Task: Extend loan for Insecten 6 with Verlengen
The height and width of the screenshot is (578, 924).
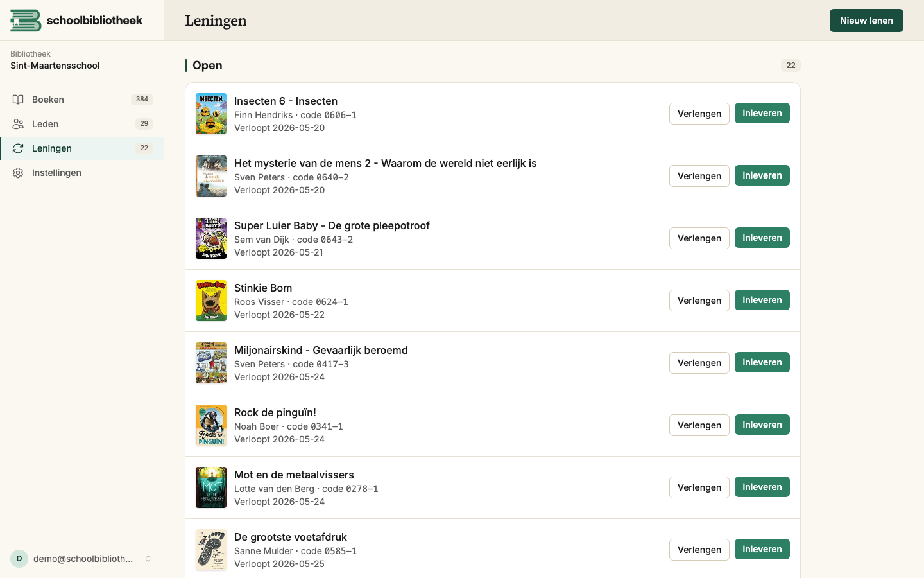Action: point(699,114)
